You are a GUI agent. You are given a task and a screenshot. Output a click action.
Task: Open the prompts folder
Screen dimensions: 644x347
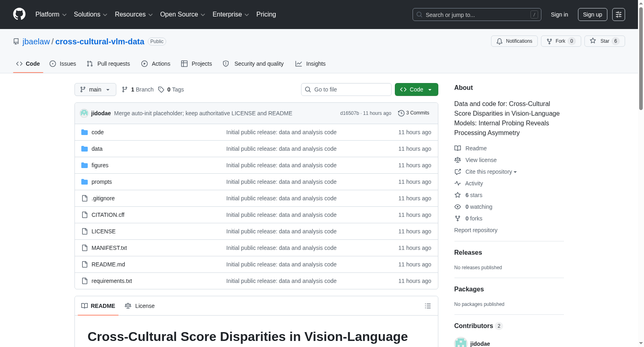[x=101, y=182]
